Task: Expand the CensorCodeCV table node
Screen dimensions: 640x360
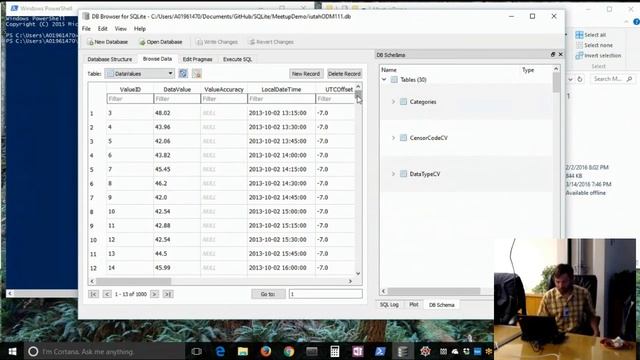Action: pyautogui.click(x=393, y=138)
